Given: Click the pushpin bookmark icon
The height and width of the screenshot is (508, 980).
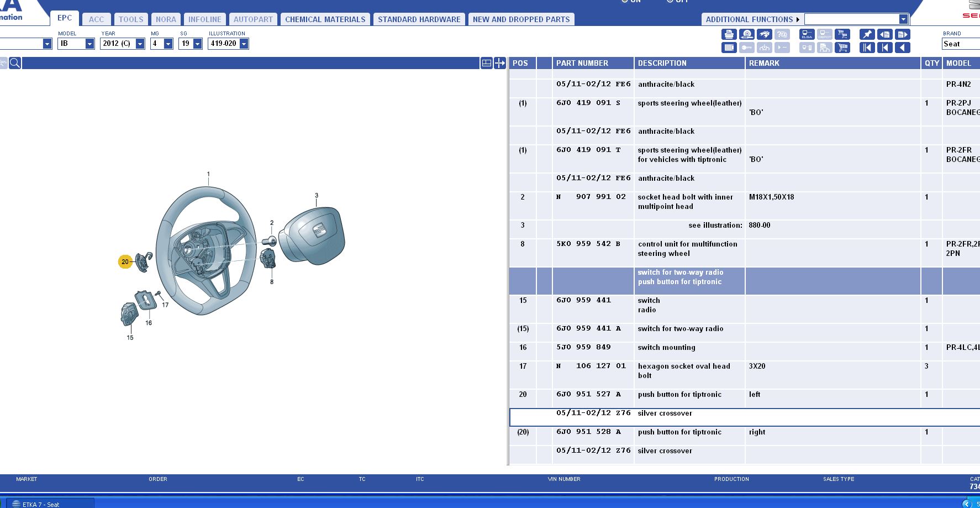Looking at the screenshot, I should pyautogui.click(x=867, y=34).
